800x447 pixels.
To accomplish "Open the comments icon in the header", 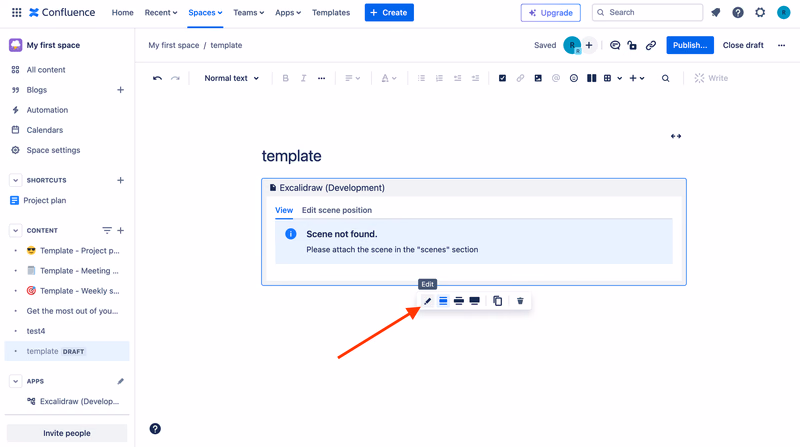I will (x=615, y=45).
